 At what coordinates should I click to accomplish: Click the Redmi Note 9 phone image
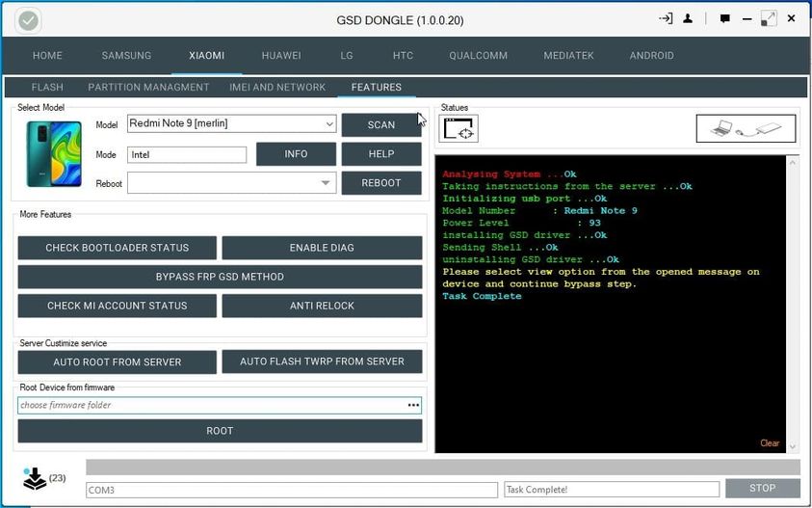point(54,154)
